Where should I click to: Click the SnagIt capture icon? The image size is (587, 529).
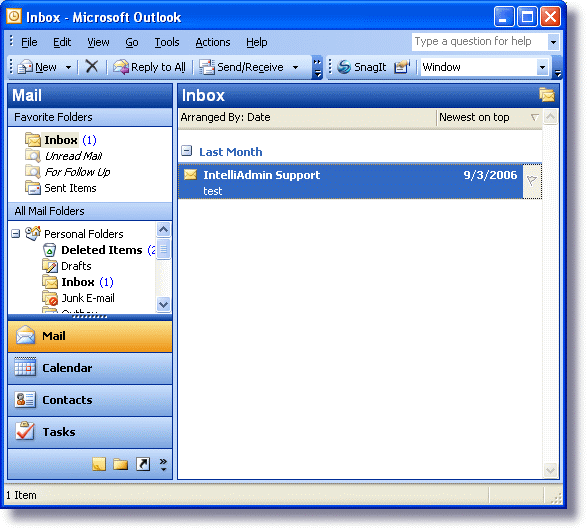click(x=344, y=67)
